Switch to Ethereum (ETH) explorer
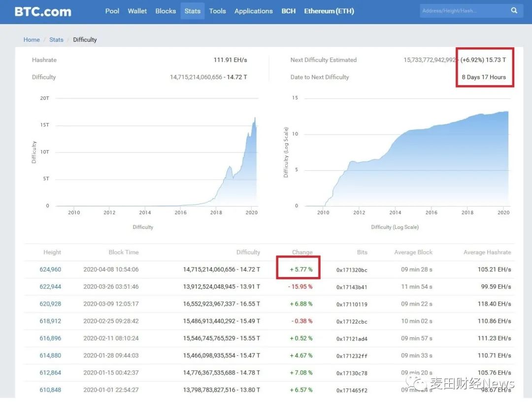The width and height of the screenshot is (532, 407). coord(329,11)
